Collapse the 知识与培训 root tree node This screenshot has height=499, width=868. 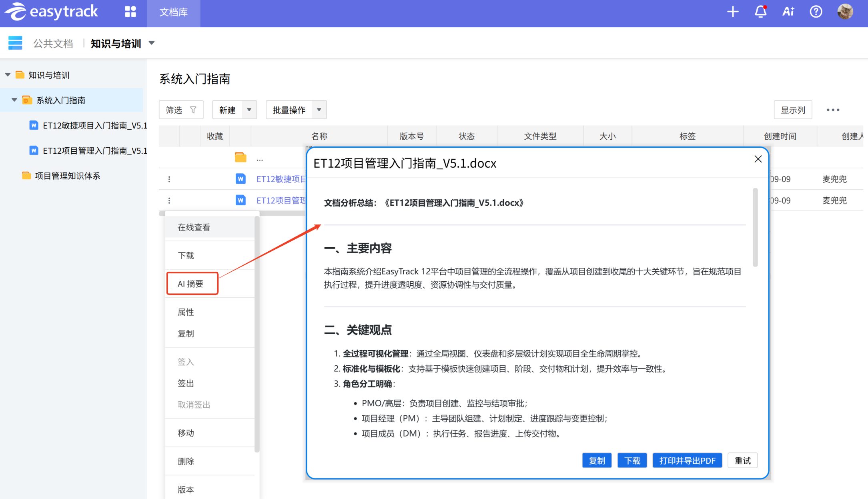point(8,75)
